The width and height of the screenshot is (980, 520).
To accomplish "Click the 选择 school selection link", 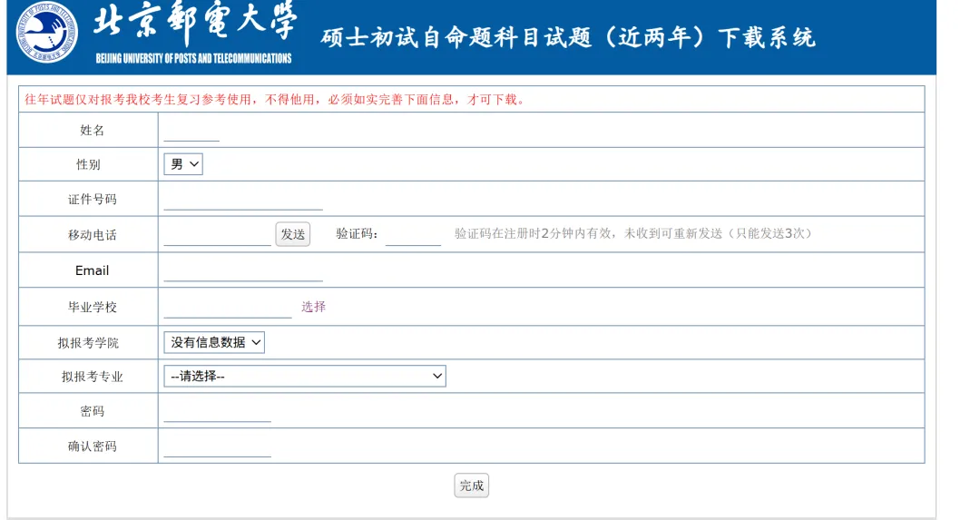I will coord(313,307).
